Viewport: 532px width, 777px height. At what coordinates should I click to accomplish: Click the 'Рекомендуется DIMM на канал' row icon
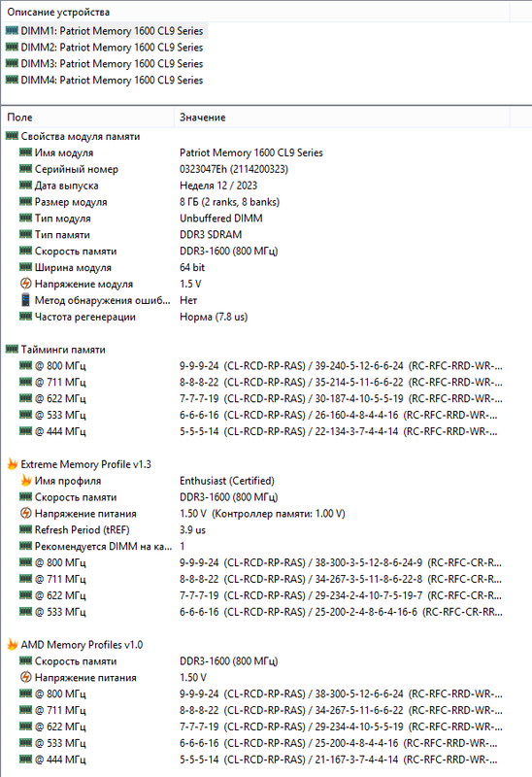26,546
